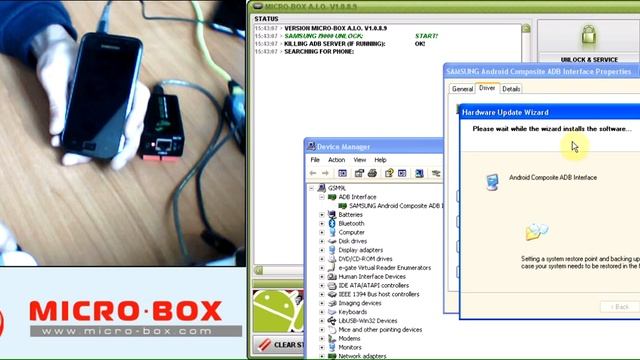Open the Help menu in Device Manager

380,160
